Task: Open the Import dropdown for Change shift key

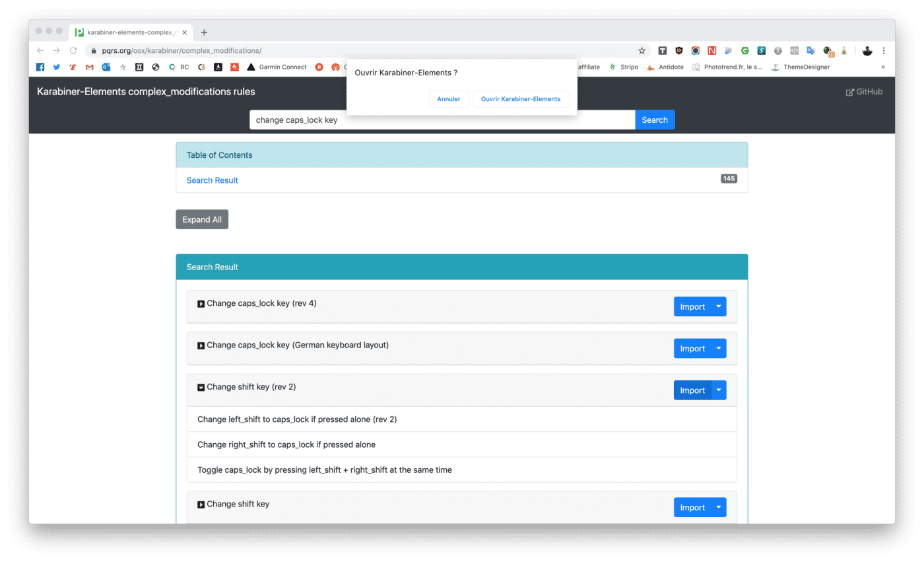Action: coord(719,507)
